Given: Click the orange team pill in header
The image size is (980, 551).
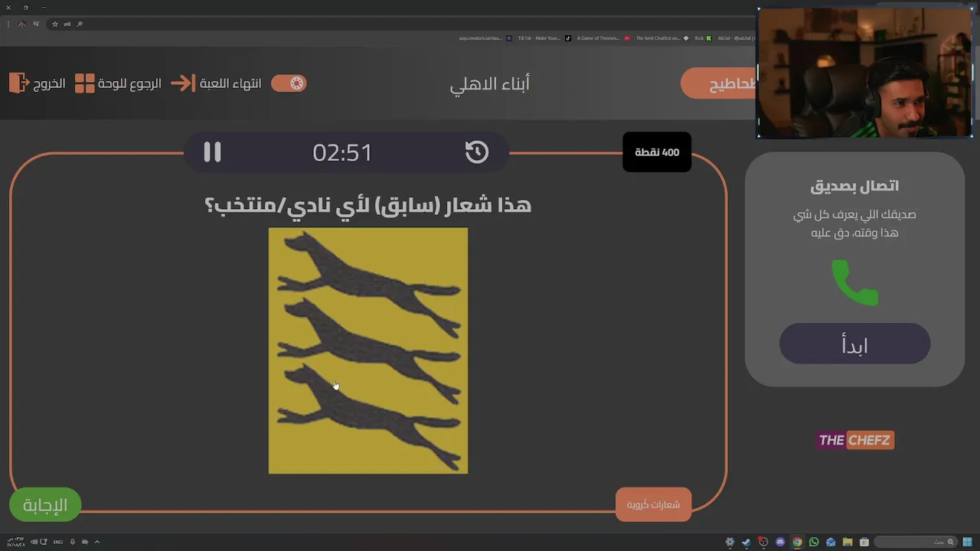Looking at the screenshot, I should 718,83.
